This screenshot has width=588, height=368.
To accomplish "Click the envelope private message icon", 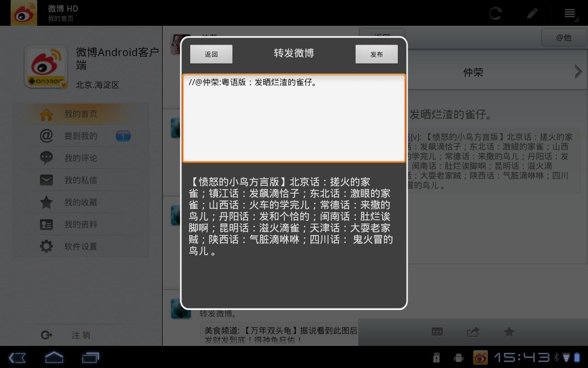I will (46, 180).
